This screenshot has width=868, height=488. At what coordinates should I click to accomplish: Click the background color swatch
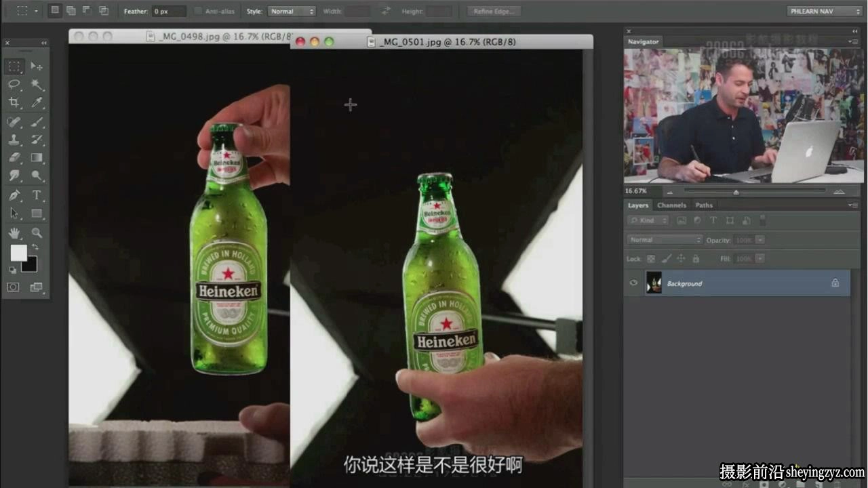[x=31, y=266]
